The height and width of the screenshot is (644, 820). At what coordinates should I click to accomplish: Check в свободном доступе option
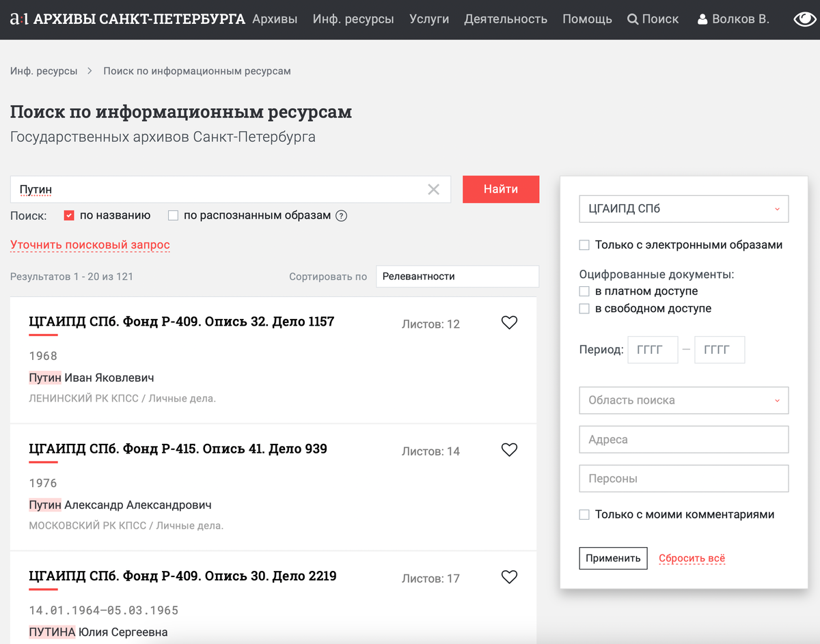tap(584, 309)
